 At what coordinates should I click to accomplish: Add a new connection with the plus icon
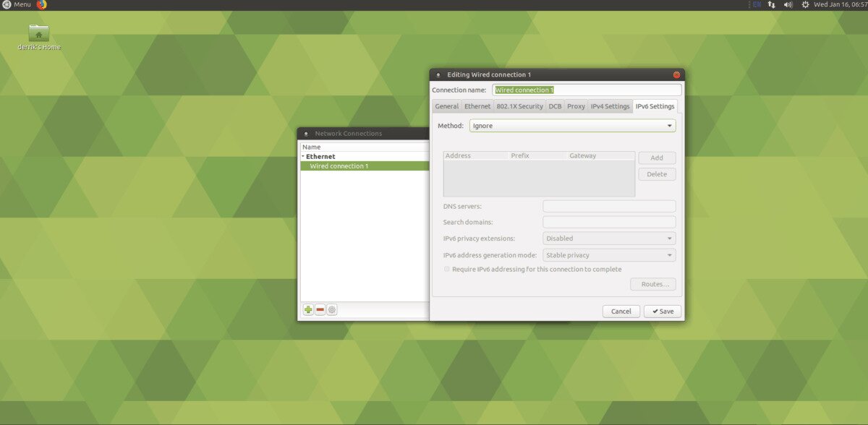click(x=308, y=310)
